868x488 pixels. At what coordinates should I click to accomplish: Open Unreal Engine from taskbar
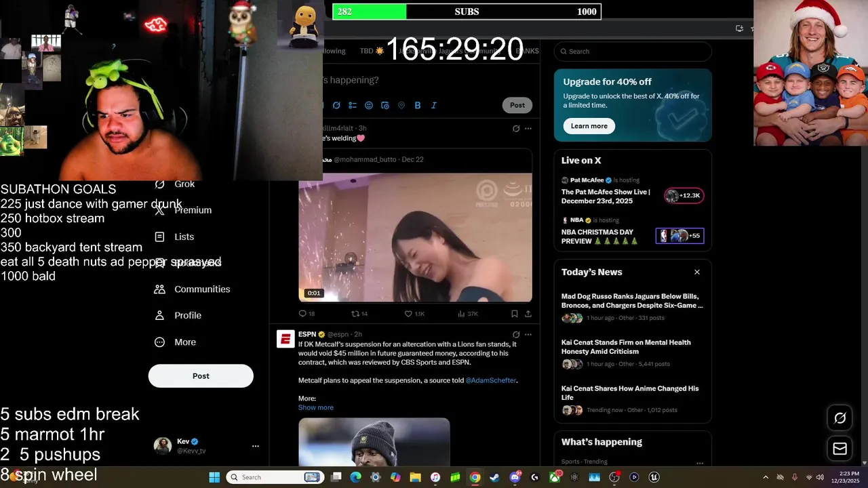click(x=654, y=477)
